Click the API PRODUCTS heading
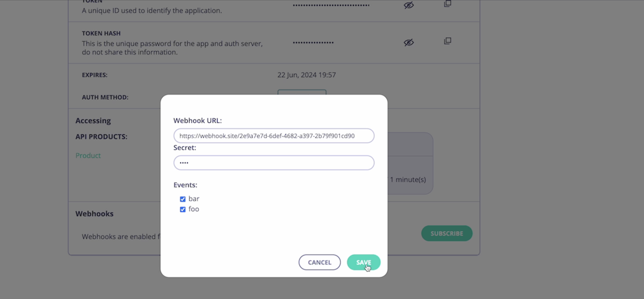Screen dimensions: 644x299 pyautogui.click(x=101, y=137)
